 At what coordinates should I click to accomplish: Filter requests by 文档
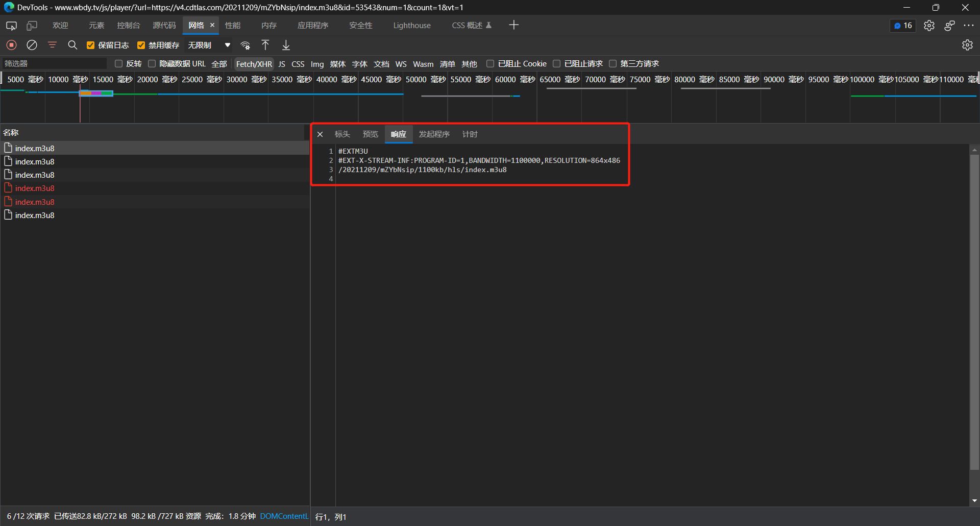[381, 64]
